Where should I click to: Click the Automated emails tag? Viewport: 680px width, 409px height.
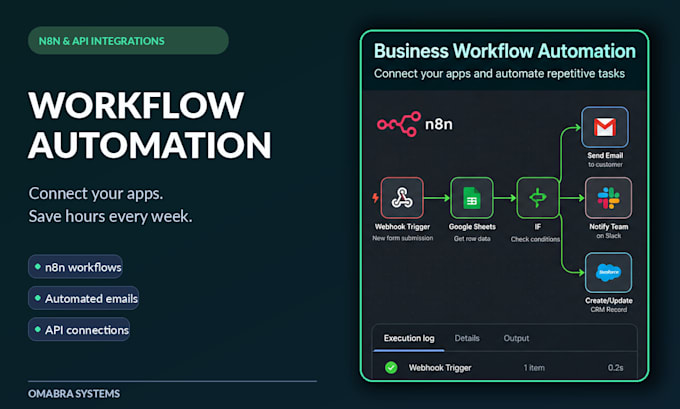(84, 298)
